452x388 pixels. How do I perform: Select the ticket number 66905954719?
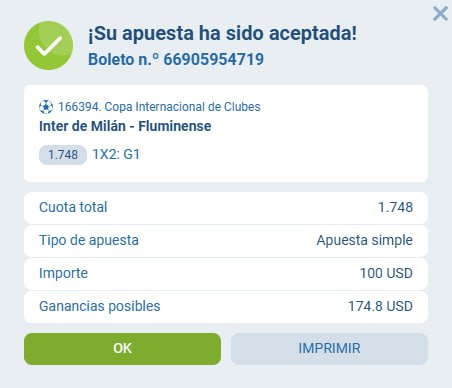[214, 59]
